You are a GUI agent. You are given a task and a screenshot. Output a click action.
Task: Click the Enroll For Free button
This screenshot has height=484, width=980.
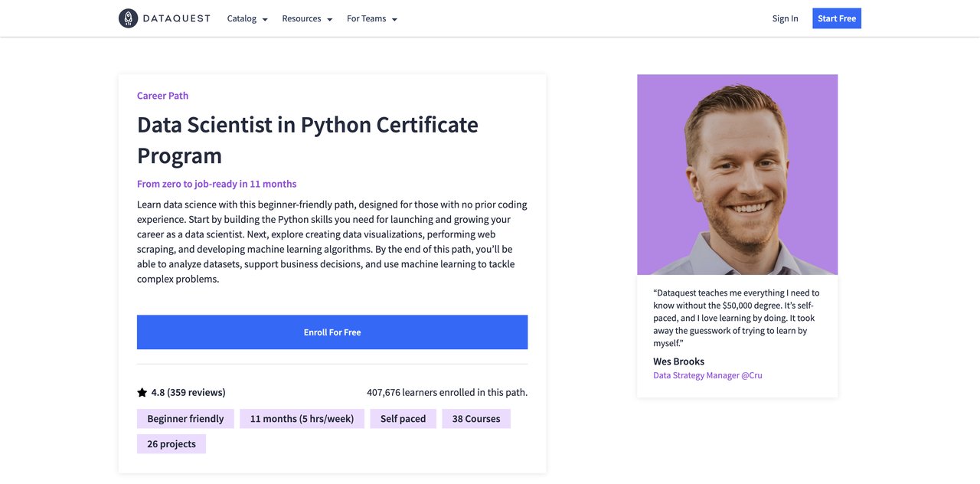pyautogui.click(x=332, y=332)
